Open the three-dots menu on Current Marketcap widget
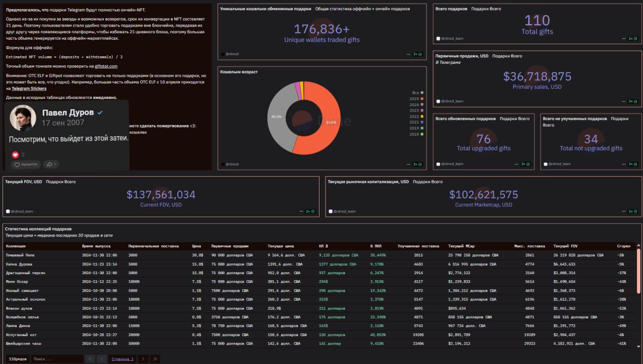 pyautogui.click(x=623, y=211)
